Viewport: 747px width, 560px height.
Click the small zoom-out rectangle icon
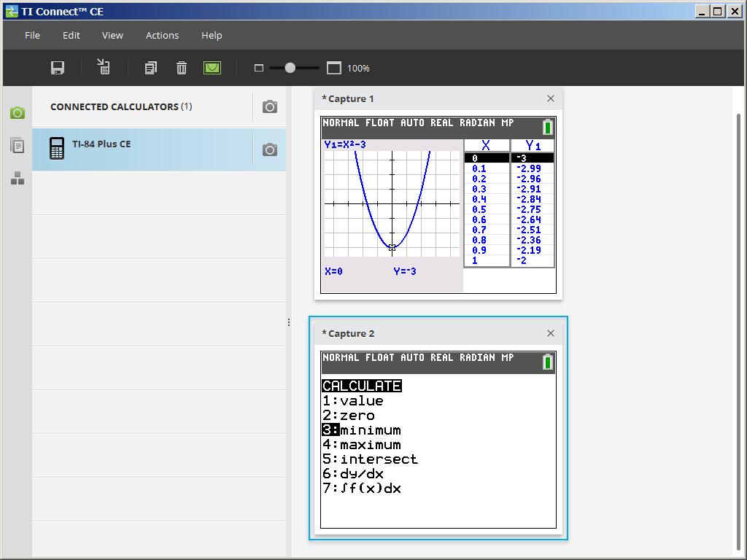(259, 68)
